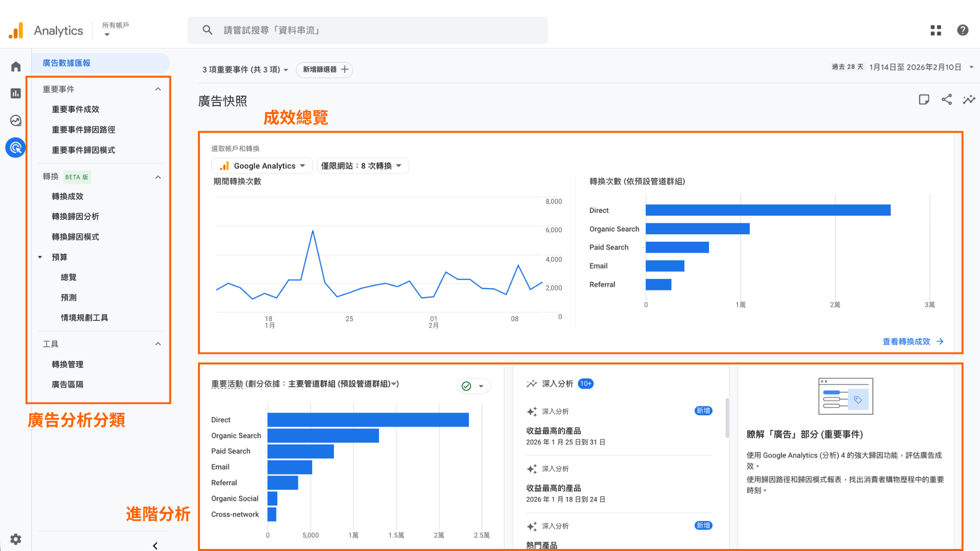Click the 新增篩選器 button
The height and width of the screenshot is (551, 980).
click(324, 70)
